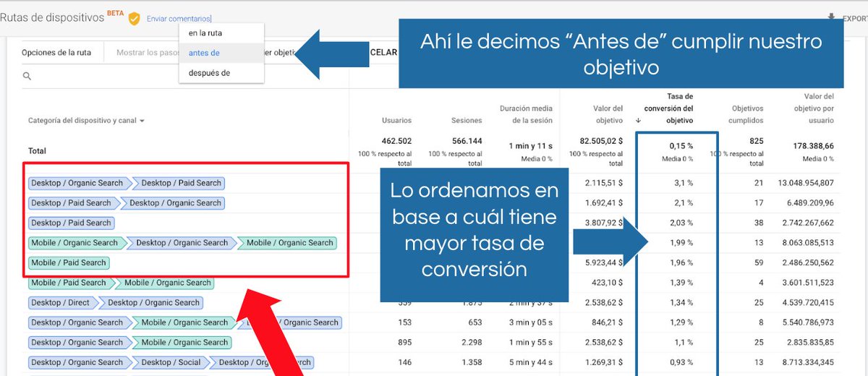868x376 pixels.
Task: Click conversion rate cell 2,03 %
Action: click(681, 223)
